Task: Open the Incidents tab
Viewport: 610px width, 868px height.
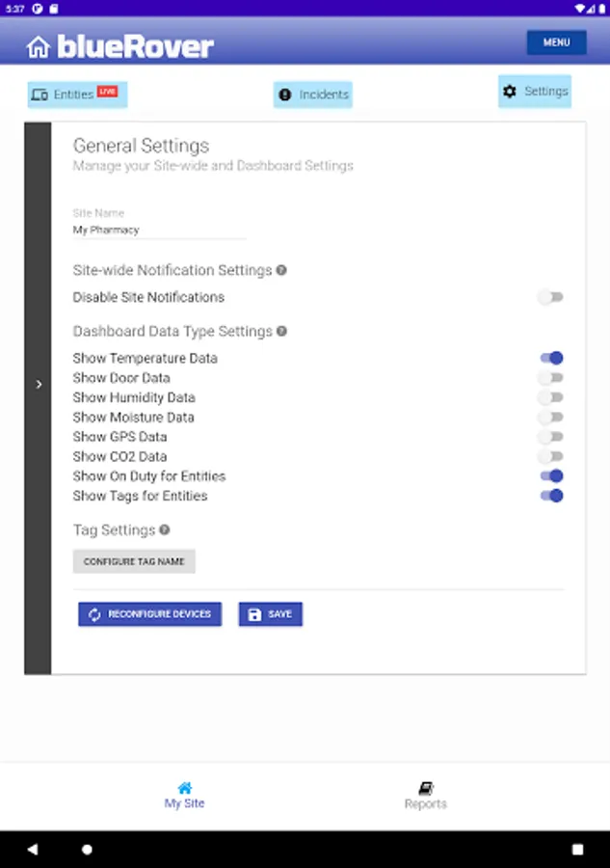Action: coord(313,95)
